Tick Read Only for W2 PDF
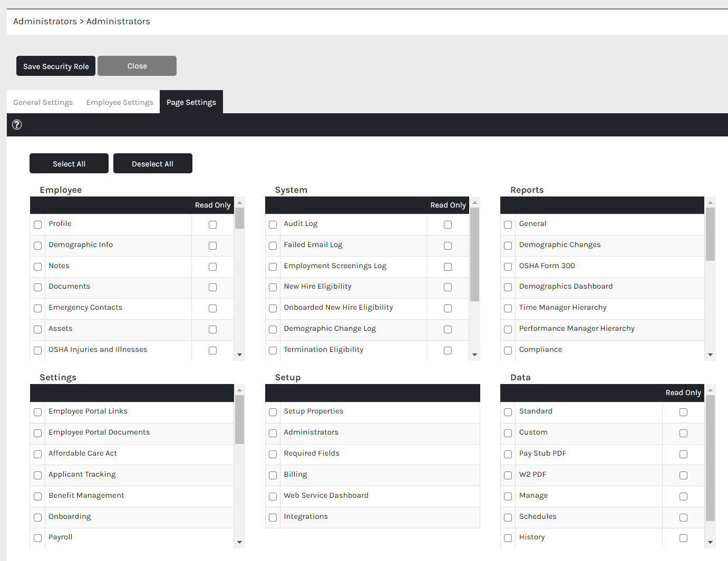Image resolution: width=728 pixels, height=561 pixels. (684, 475)
